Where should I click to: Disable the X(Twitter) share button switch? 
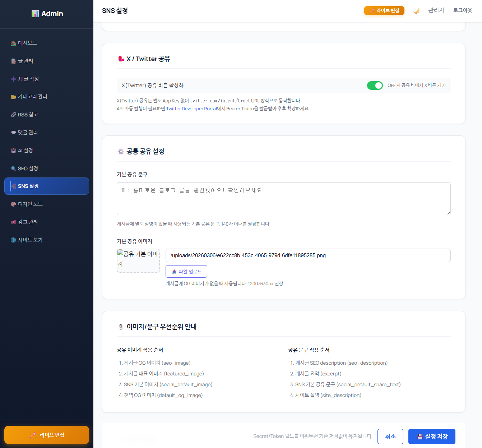[x=375, y=86]
